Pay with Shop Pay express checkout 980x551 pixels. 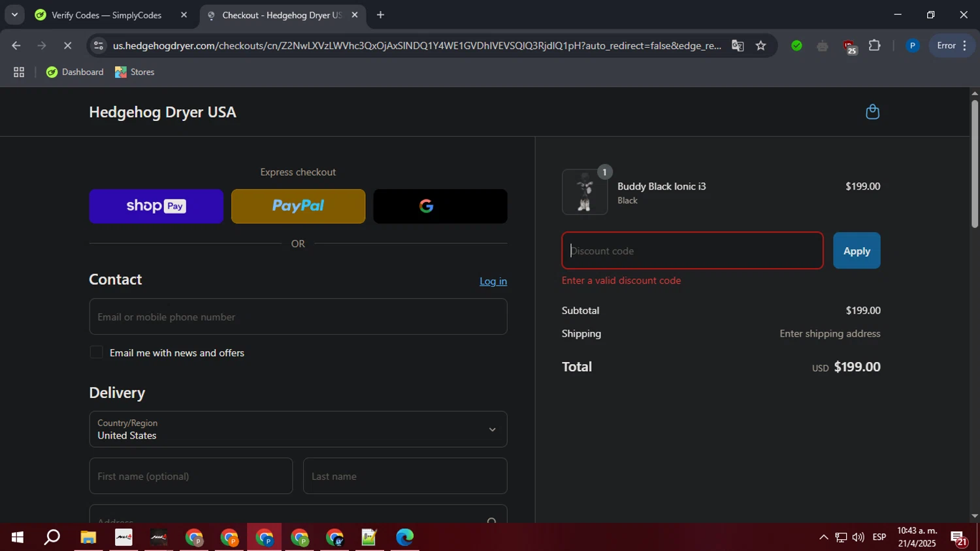click(x=156, y=207)
